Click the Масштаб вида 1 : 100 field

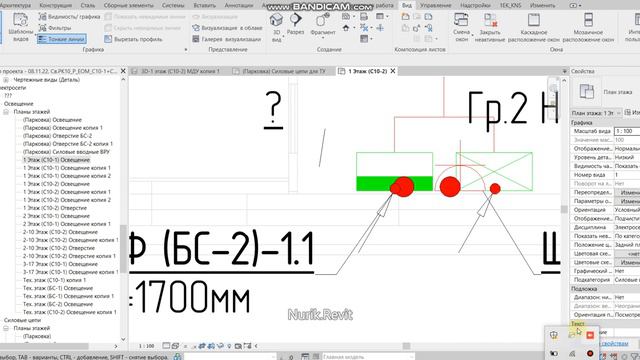click(x=627, y=131)
